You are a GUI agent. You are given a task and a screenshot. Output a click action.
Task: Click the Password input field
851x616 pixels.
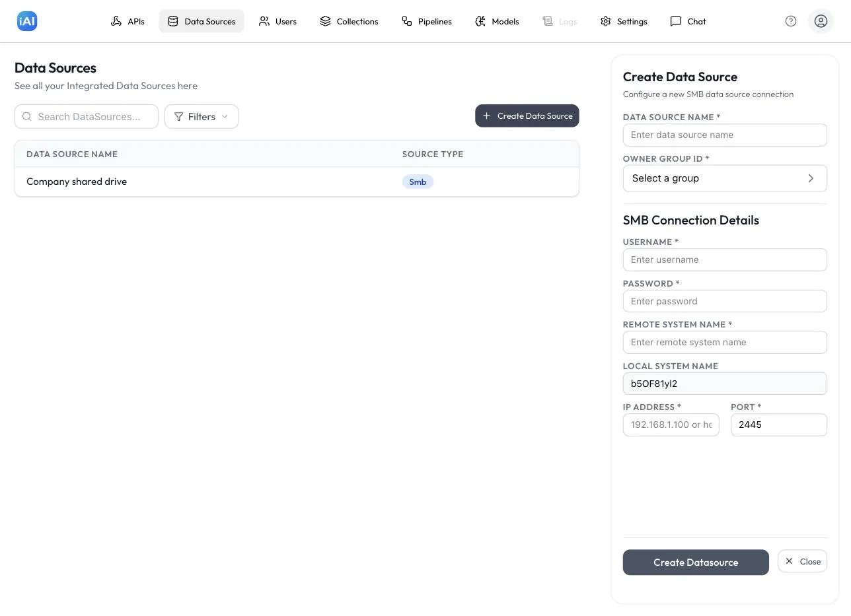coord(725,301)
